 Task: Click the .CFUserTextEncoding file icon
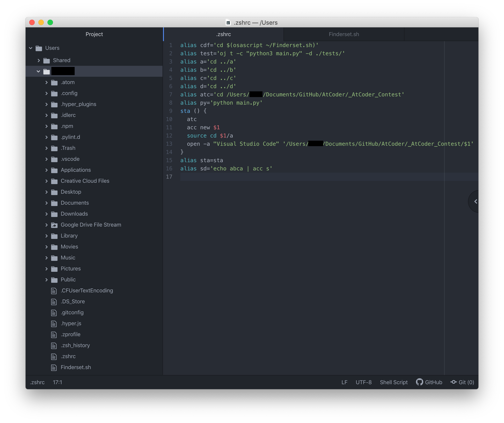tap(54, 291)
